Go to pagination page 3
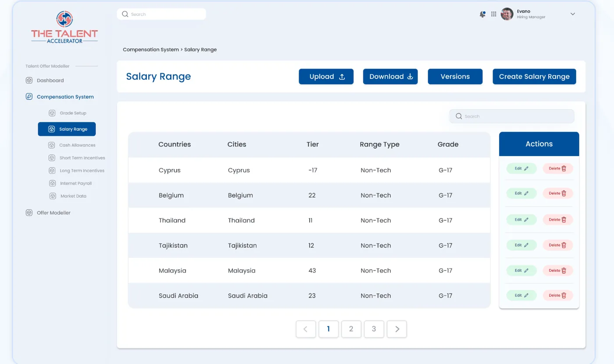The image size is (614, 364). coord(374,329)
